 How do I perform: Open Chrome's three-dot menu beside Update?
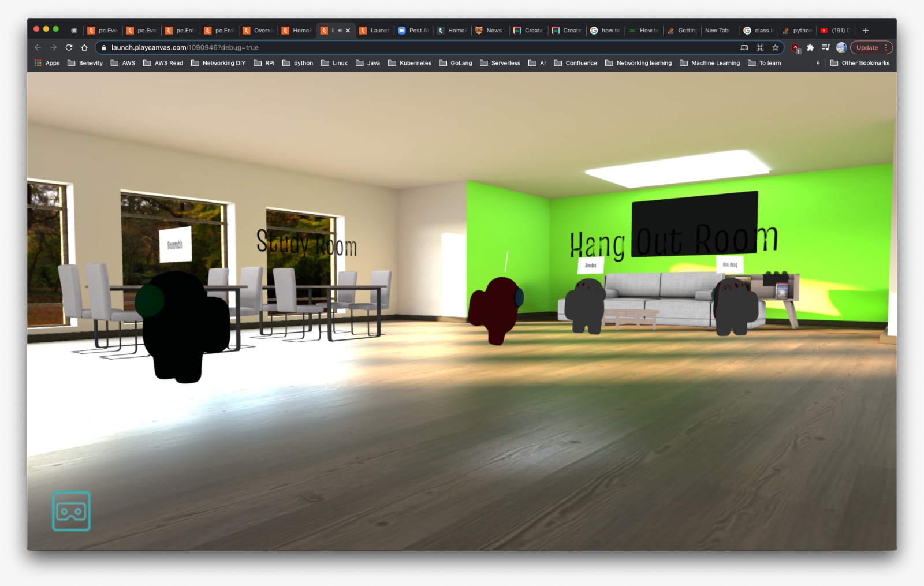click(886, 47)
